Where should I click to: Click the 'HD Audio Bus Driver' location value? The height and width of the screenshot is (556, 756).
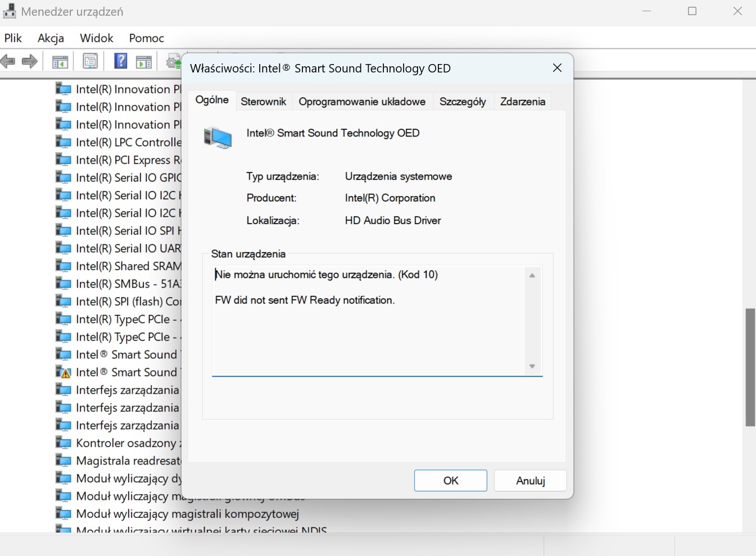tap(393, 220)
